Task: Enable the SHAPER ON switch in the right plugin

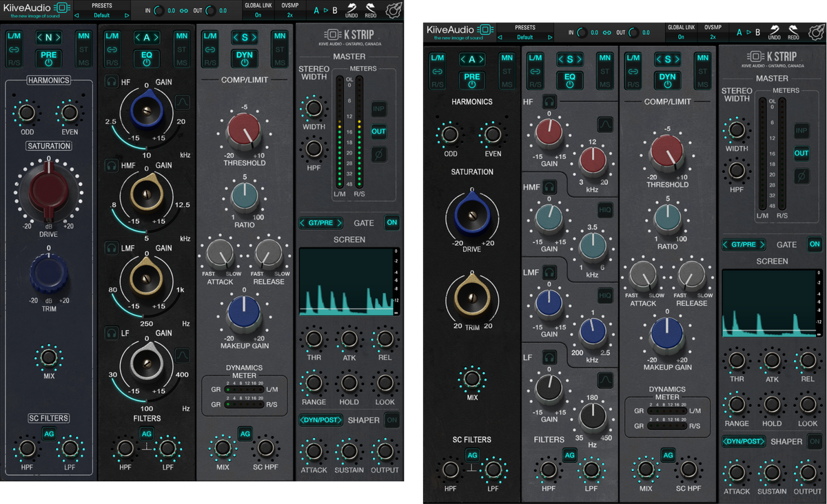Action: click(815, 441)
